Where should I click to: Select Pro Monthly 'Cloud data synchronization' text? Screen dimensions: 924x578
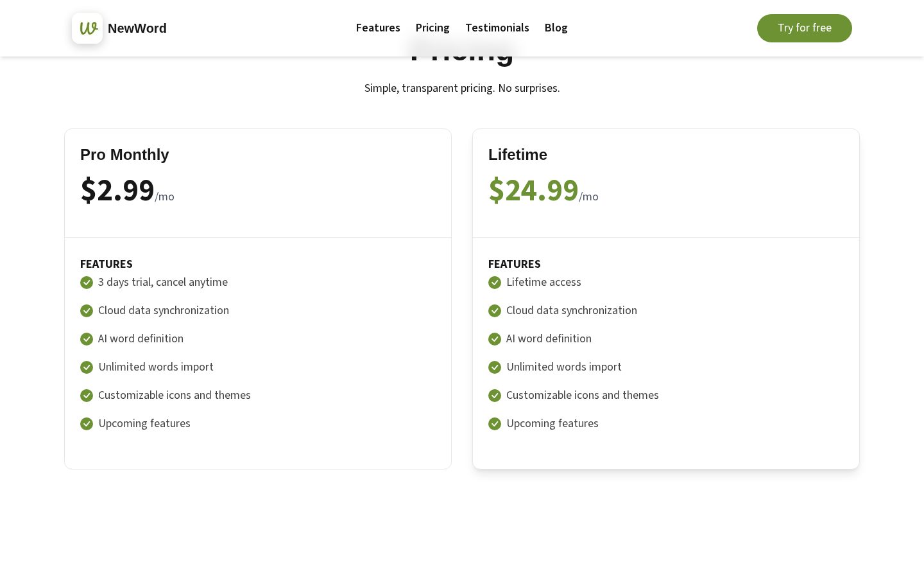tap(164, 310)
